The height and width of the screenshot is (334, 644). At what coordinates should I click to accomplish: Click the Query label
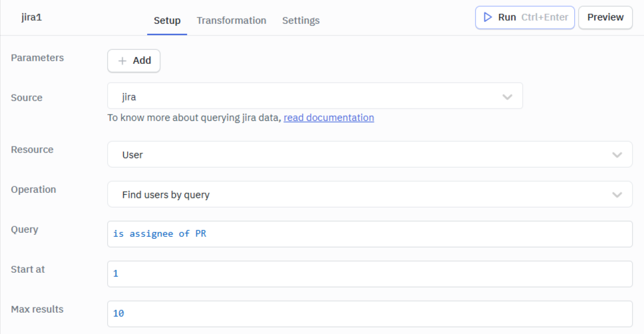point(25,230)
